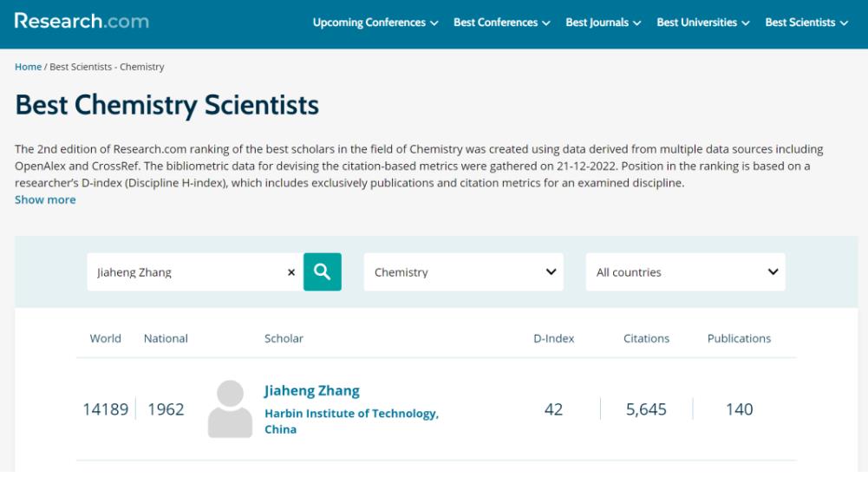Screen dimensions: 868x477
Task: Click the Harbin Institute of Technology link
Action: point(351,414)
